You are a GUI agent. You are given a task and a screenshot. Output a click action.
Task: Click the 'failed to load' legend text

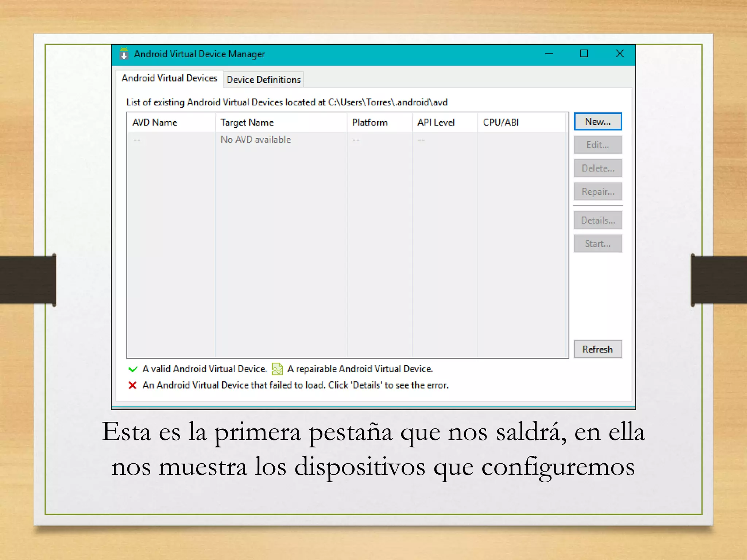295,385
